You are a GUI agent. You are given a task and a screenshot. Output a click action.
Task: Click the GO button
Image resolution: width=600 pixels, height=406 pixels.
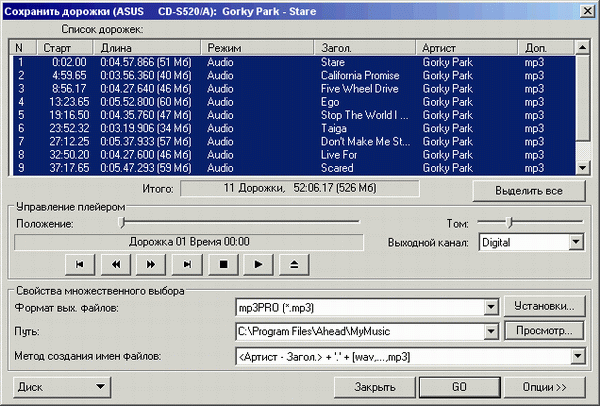(460, 387)
